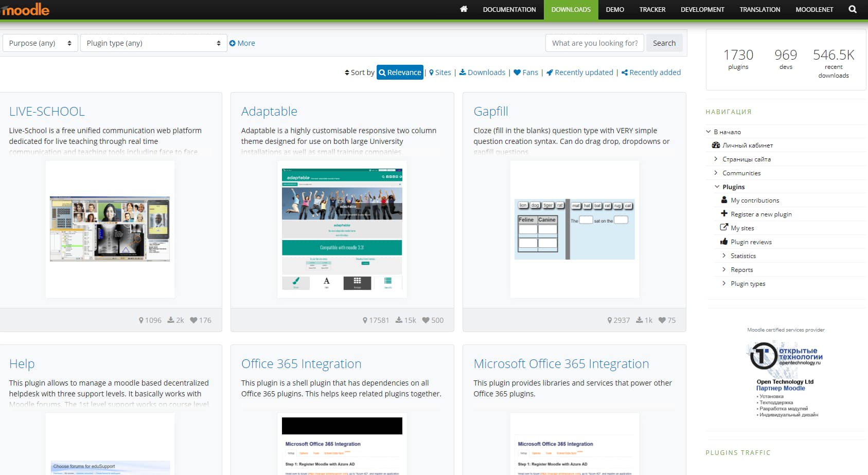
Task: Open the DEVELOPMENT menu item
Action: pyautogui.click(x=702, y=10)
